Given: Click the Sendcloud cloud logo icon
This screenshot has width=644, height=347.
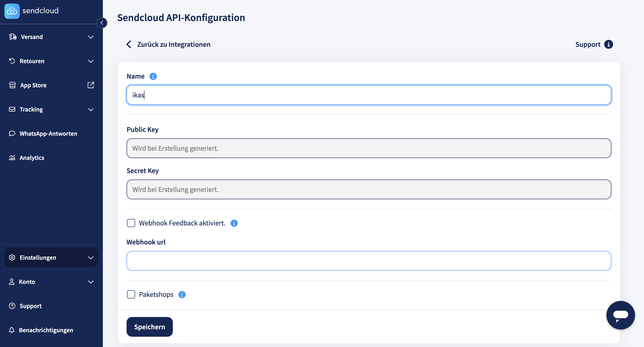Looking at the screenshot, I should [12, 11].
